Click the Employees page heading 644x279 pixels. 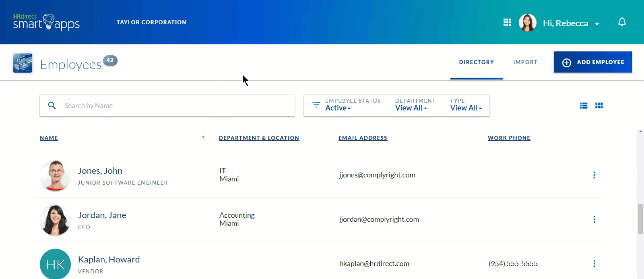click(x=71, y=65)
